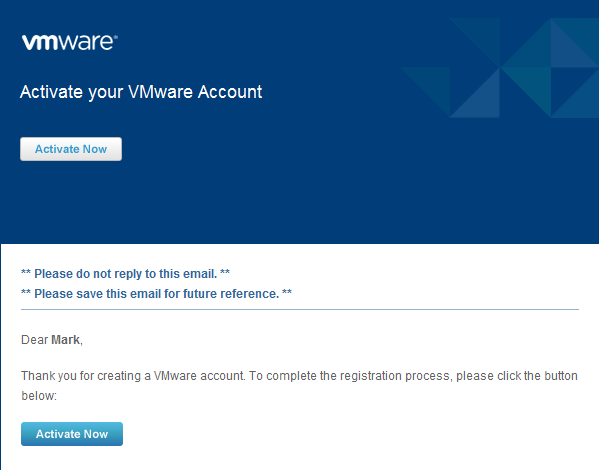Image resolution: width=600 pixels, height=471 pixels.
Task: Click the 'Dear Mark,' greeting
Action: click(52, 340)
